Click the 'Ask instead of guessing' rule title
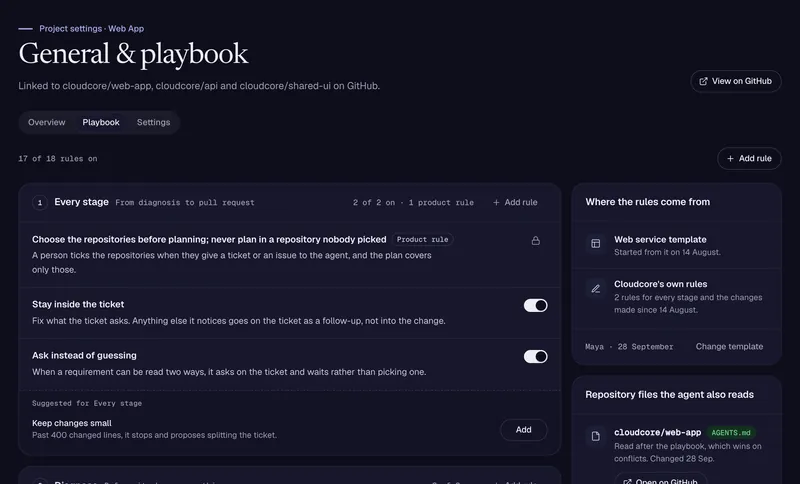 pyautogui.click(x=84, y=355)
